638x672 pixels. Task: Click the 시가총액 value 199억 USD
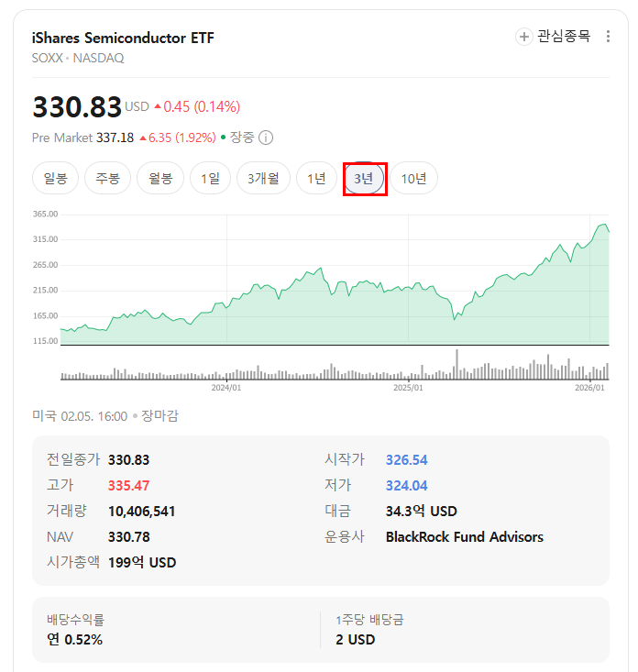[142, 562]
